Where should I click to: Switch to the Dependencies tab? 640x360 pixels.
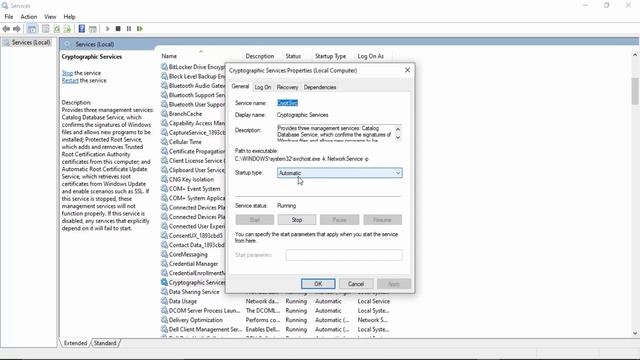320,87
